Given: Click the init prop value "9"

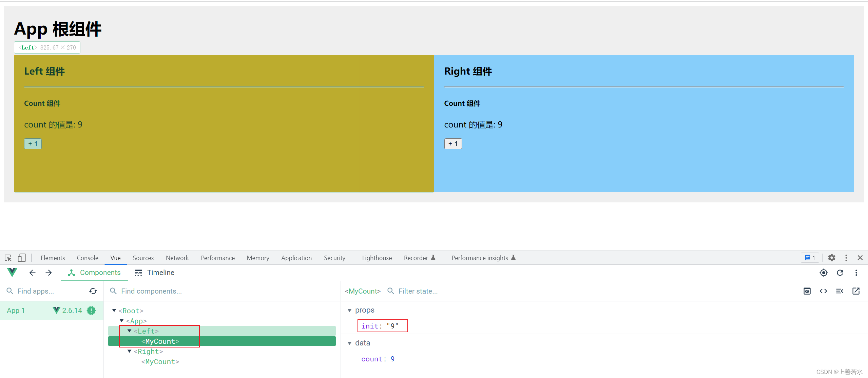Looking at the screenshot, I should pos(392,326).
